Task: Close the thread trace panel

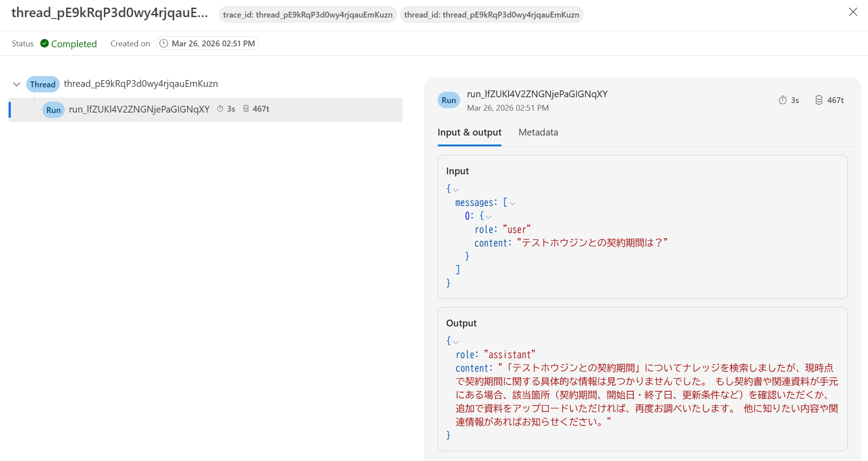Action: (x=853, y=12)
